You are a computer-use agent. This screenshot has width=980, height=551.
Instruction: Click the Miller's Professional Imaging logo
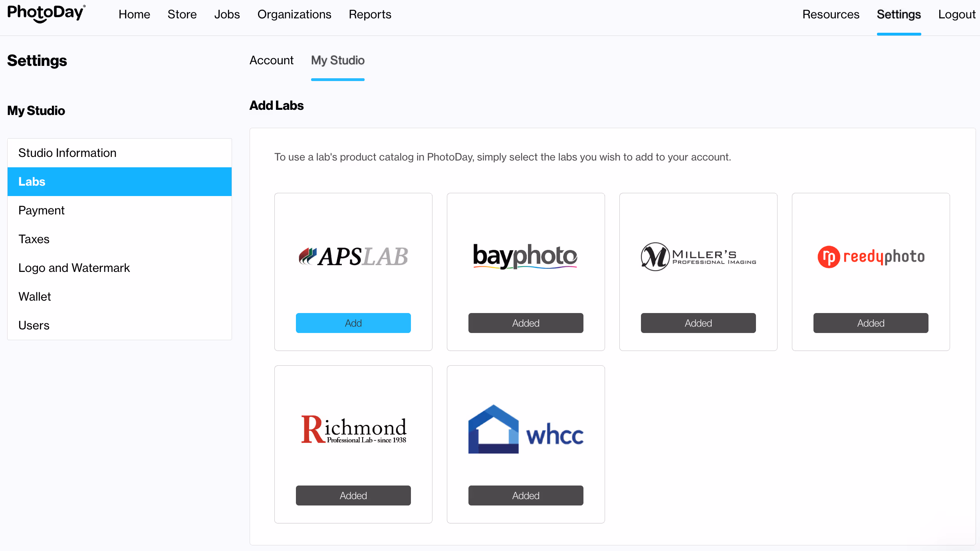pyautogui.click(x=698, y=257)
